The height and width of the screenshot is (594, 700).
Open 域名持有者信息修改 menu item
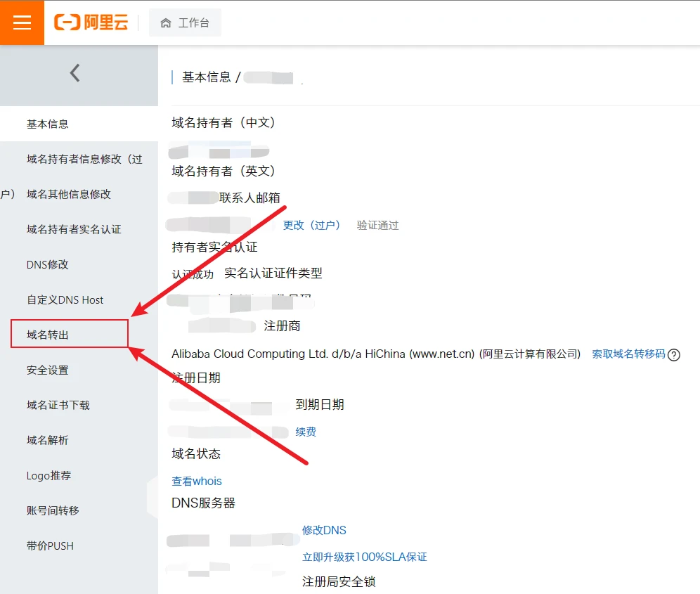pos(84,159)
